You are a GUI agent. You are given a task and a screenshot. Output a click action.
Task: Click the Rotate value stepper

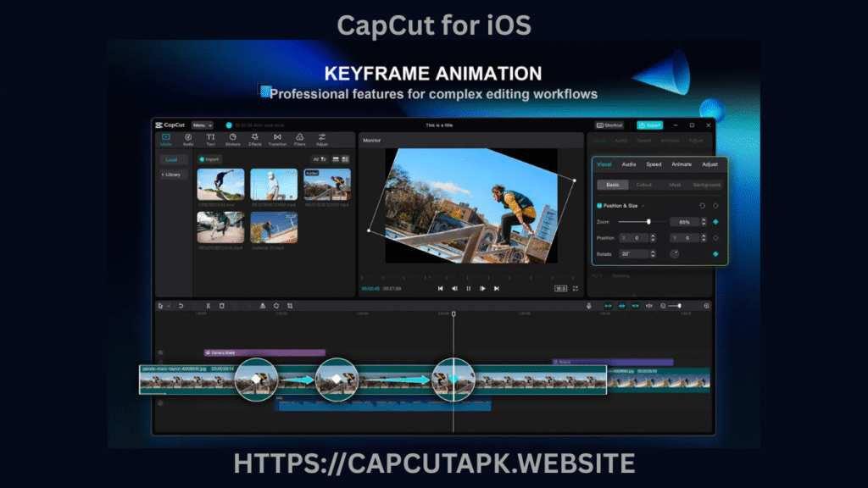tap(653, 254)
